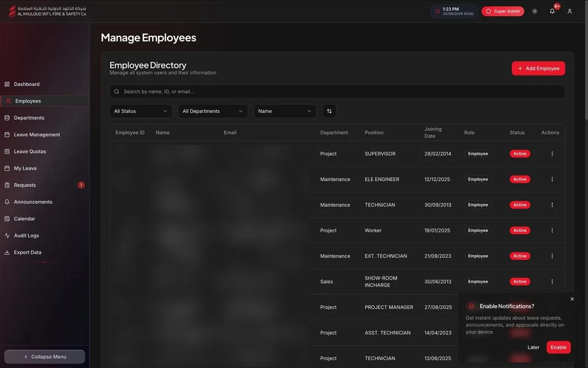The image size is (588, 368).
Task: Click the My Leave calendar icon
Action: point(7,168)
